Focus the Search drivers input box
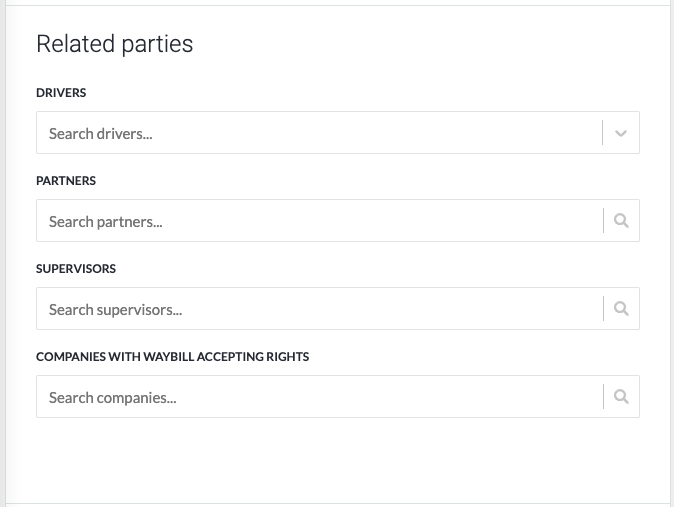The height and width of the screenshot is (507, 674). pos(319,132)
